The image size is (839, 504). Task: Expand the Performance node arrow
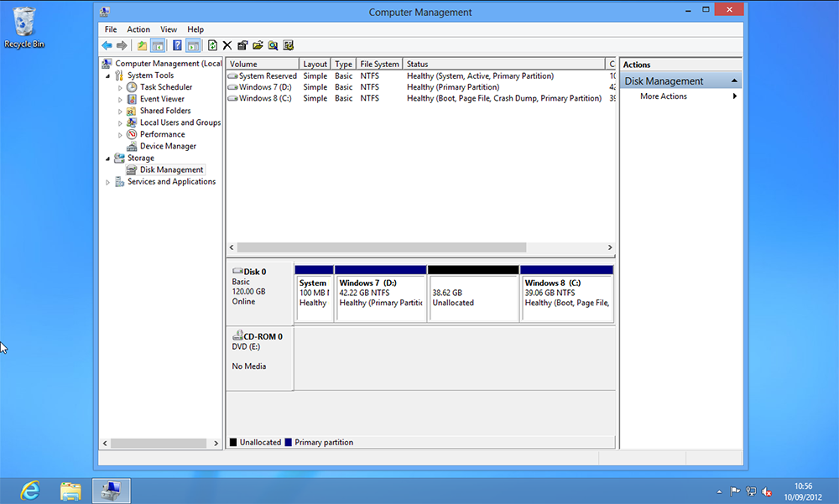[120, 135]
